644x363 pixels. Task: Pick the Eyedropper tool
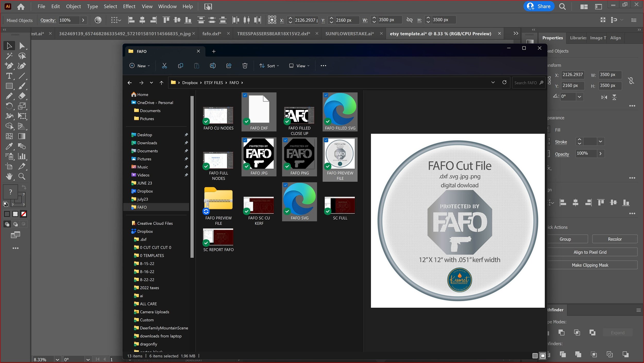coord(9,146)
